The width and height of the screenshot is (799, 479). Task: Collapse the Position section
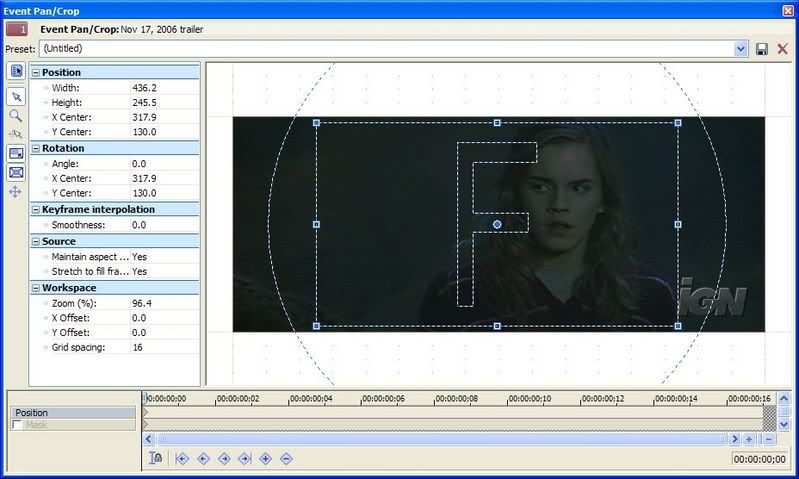click(x=36, y=73)
